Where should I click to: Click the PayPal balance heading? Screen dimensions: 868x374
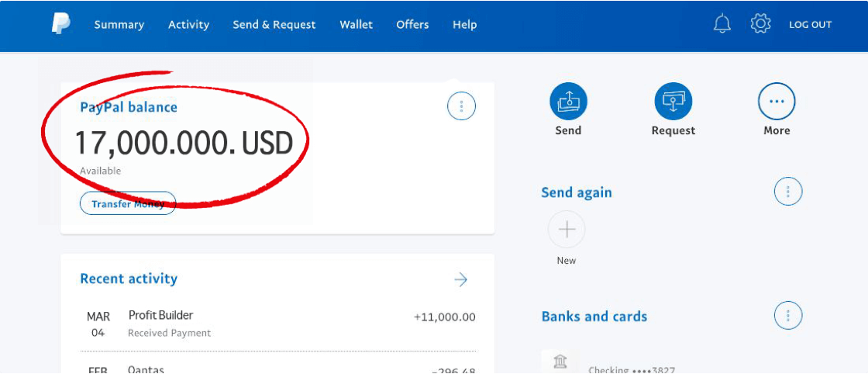tap(129, 107)
